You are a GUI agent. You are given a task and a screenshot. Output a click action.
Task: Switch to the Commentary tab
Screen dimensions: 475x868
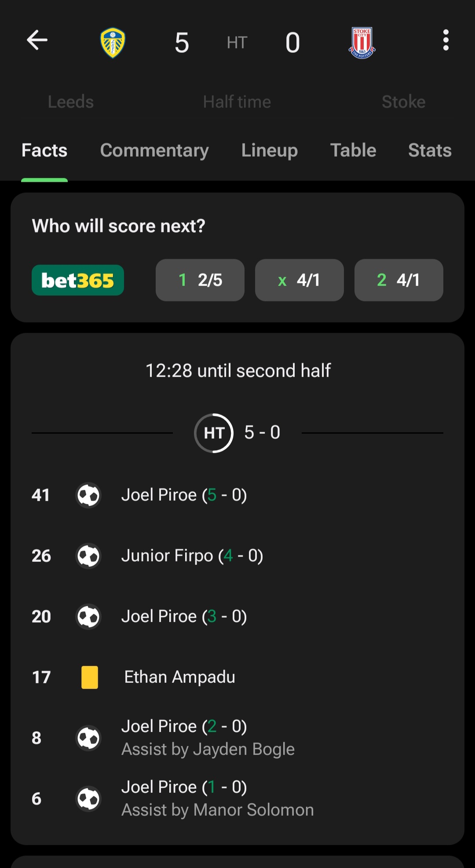coord(154,150)
